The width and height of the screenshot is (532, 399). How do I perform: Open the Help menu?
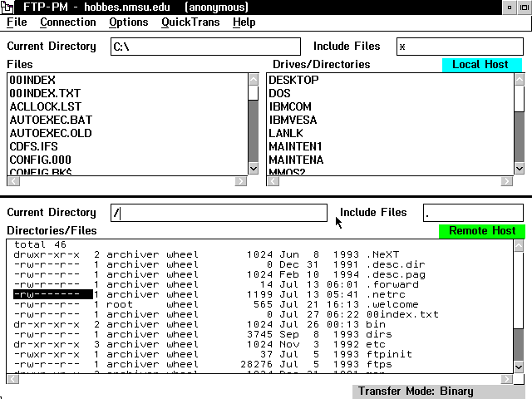click(x=244, y=22)
